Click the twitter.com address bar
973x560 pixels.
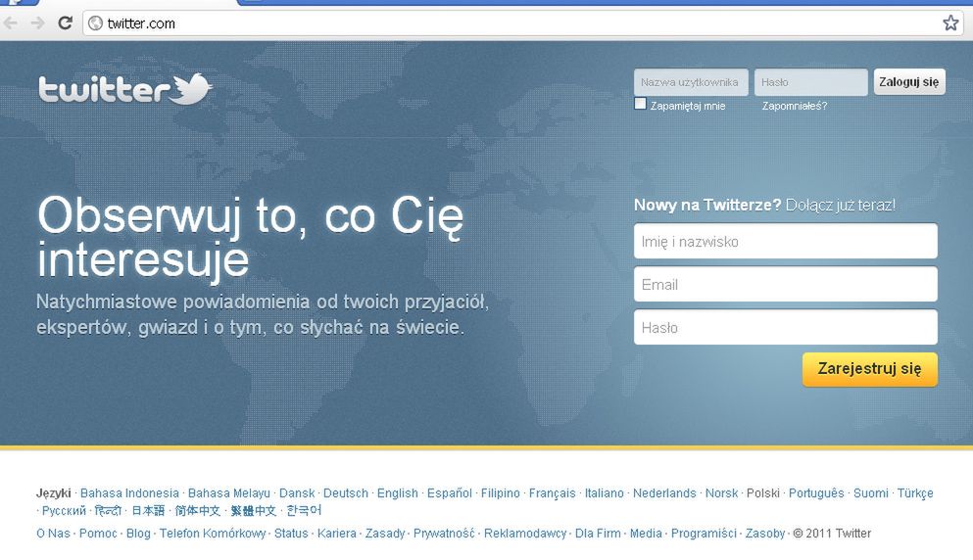coord(524,23)
